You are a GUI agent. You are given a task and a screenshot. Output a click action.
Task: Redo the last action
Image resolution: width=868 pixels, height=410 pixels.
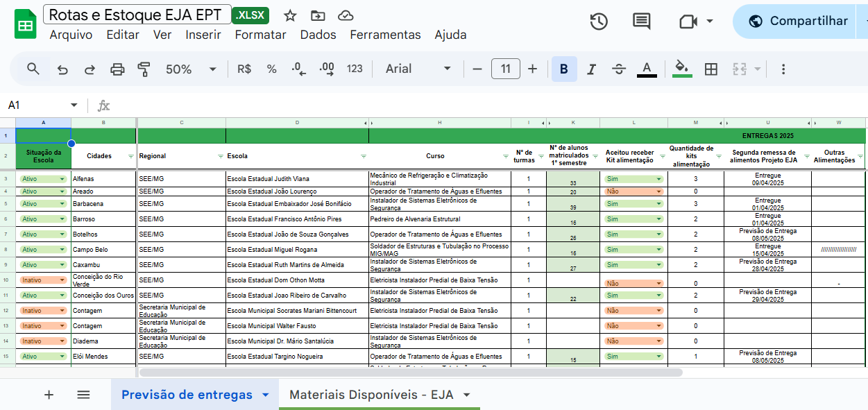coord(90,69)
